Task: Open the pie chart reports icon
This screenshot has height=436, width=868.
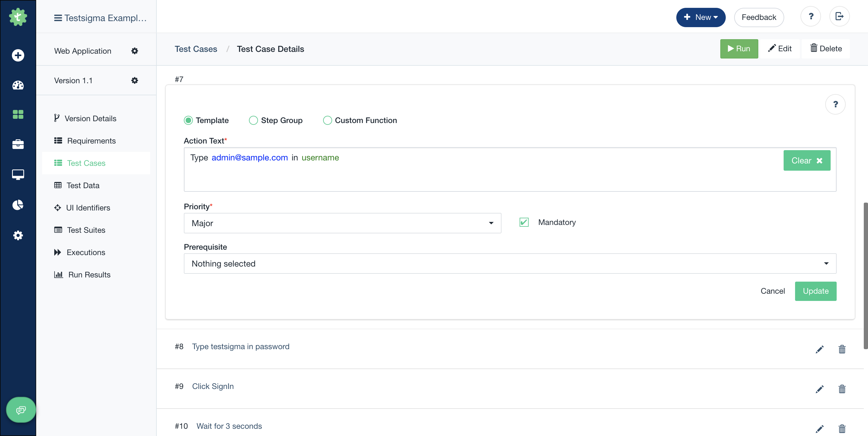Action: (x=18, y=205)
